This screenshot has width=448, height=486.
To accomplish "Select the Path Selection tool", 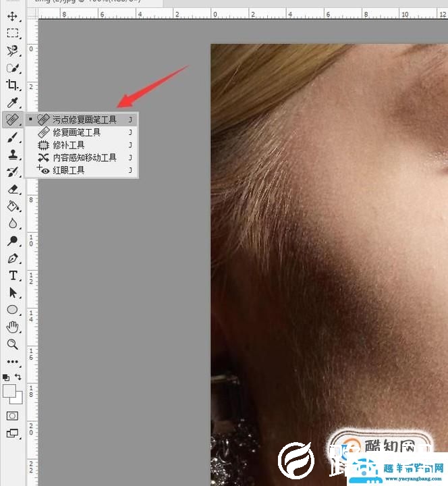I will click(x=12, y=292).
